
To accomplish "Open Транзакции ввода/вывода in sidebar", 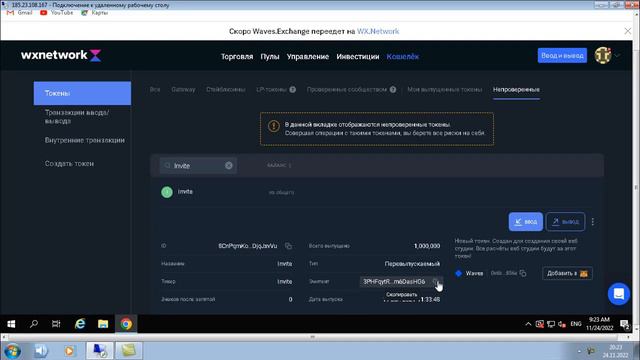I will click(77, 117).
